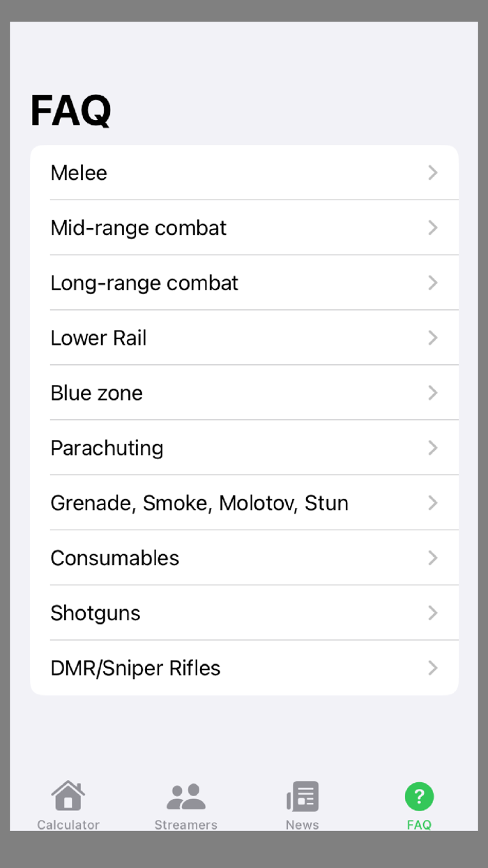Expand the Lower Rail disclosure arrow
This screenshot has height=868, width=488.
[433, 338]
